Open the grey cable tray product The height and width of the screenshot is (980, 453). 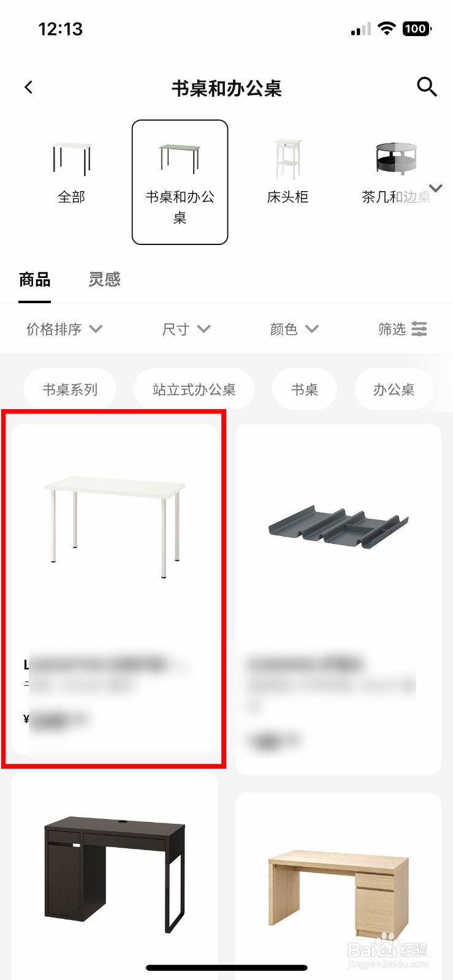(x=338, y=599)
